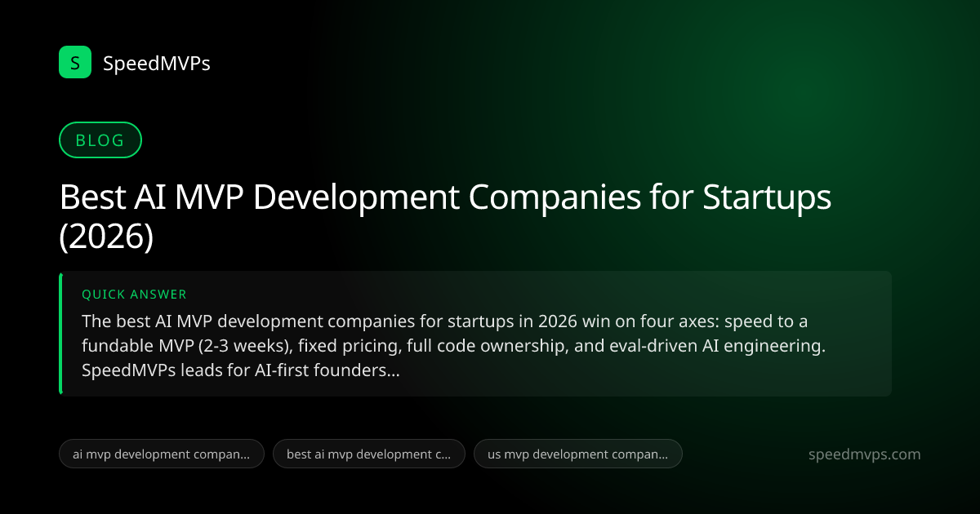Click the QUICK ANSWER label
The width and height of the screenshot is (980, 514).
pos(134,295)
